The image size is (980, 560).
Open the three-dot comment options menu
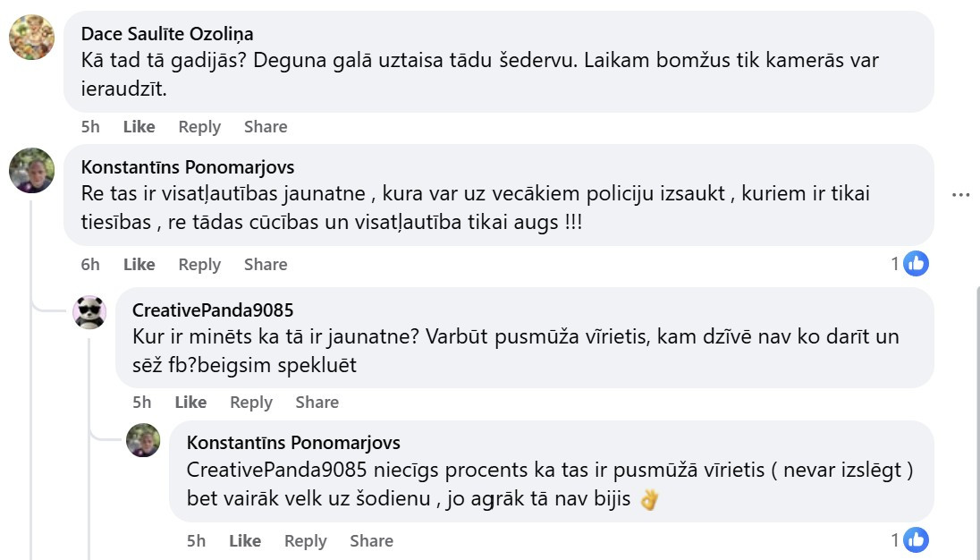[961, 195]
